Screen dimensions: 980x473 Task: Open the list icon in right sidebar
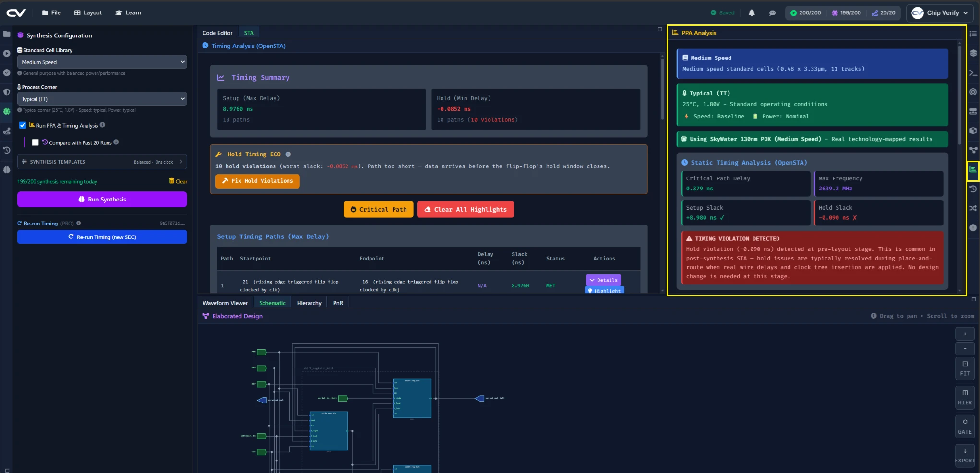pyautogui.click(x=973, y=34)
